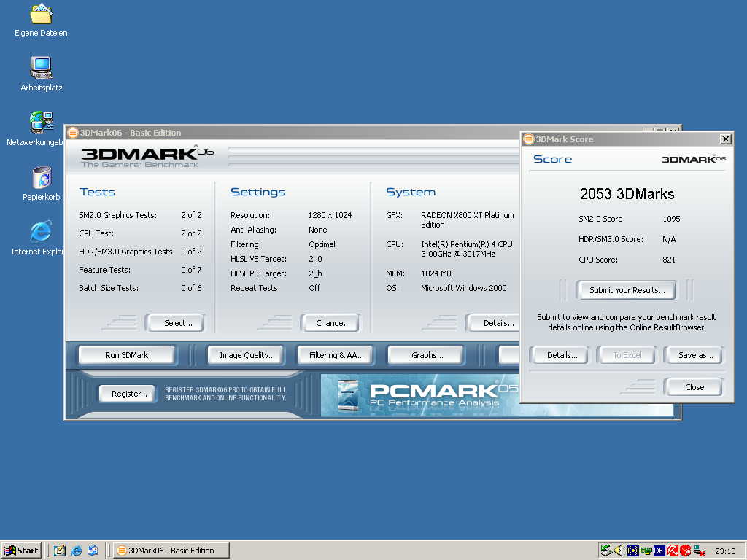This screenshot has width=747, height=560.
Task: Open system Details... in 3DMark06 main window
Action: 494,323
